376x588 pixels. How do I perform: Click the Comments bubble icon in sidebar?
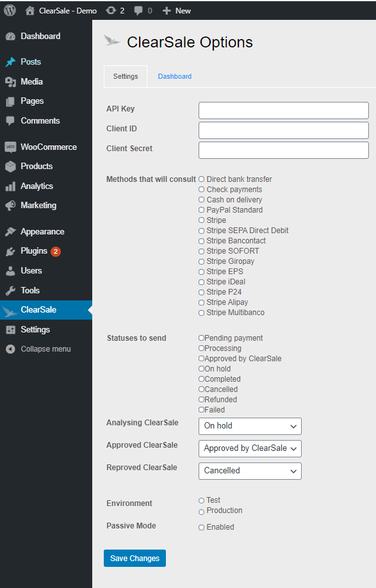(x=10, y=121)
